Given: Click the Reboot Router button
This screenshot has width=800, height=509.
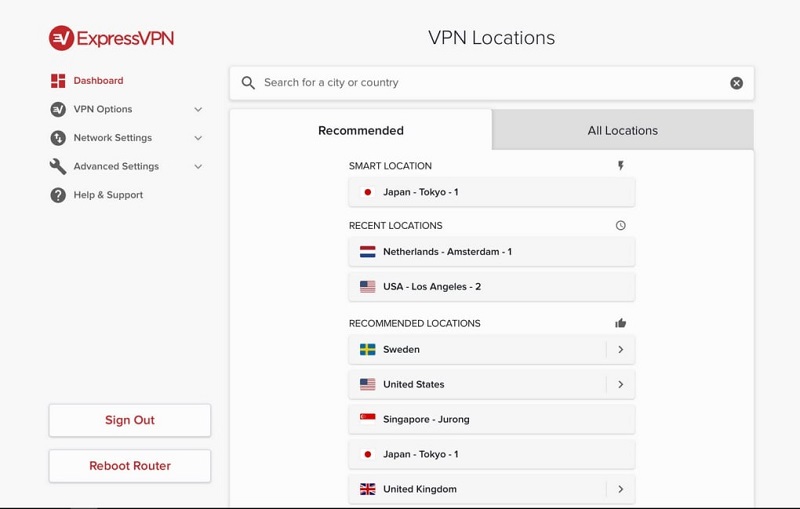Looking at the screenshot, I should pos(130,466).
